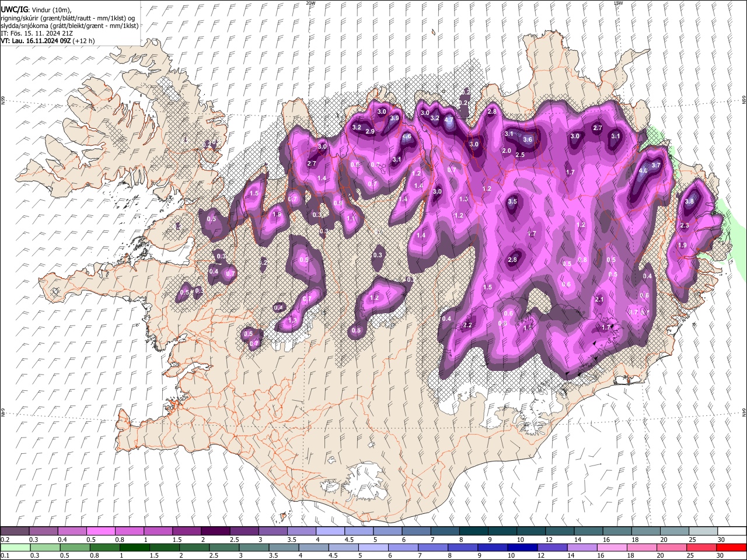This screenshot has width=747, height=560.
Task: Click the 2.3 value in the east
Action: pyautogui.click(x=685, y=225)
